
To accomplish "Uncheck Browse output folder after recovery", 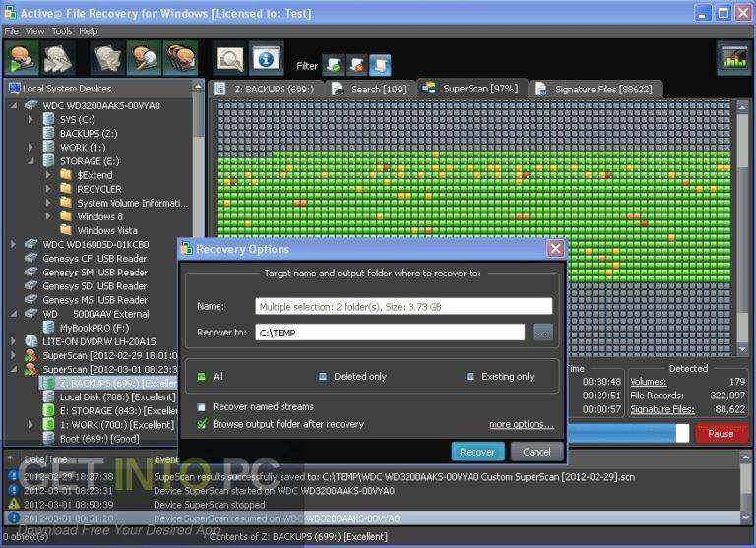I will tap(202, 424).
